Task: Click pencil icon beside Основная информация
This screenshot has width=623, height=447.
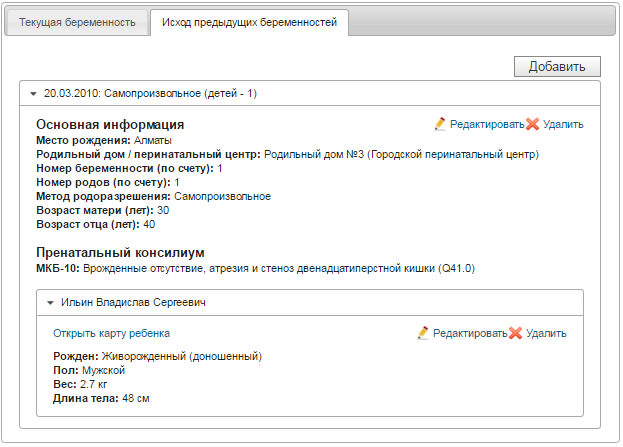Action: point(440,124)
